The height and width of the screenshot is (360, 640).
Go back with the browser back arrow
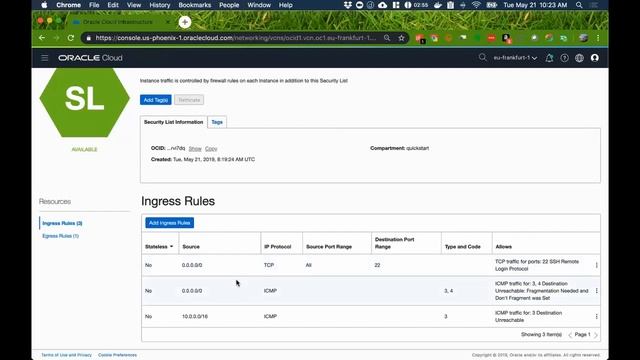[x=42, y=38]
